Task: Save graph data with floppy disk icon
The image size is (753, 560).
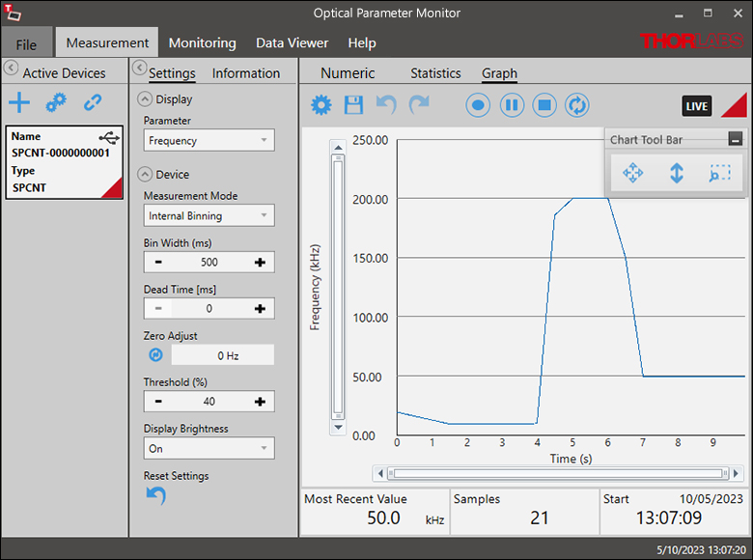Action: pyautogui.click(x=353, y=105)
